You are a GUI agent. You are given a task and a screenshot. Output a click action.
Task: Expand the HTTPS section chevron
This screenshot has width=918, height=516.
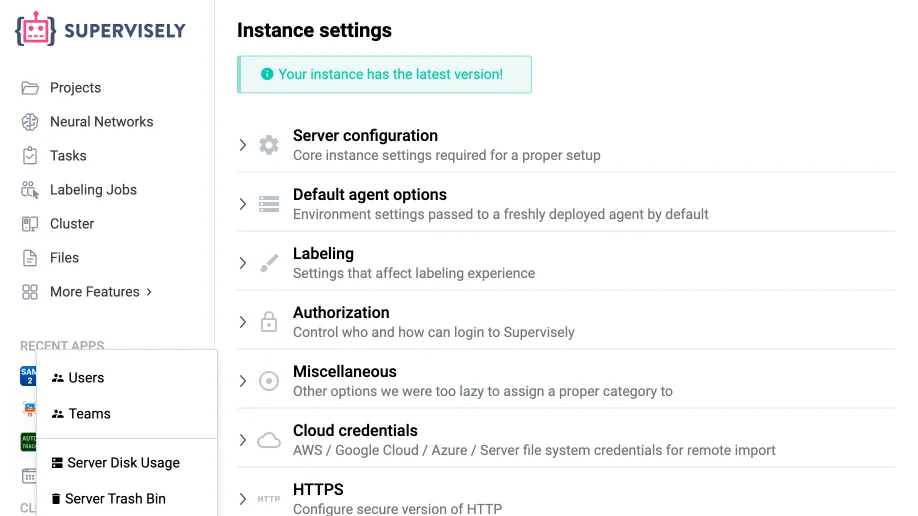click(x=242, y=499)
